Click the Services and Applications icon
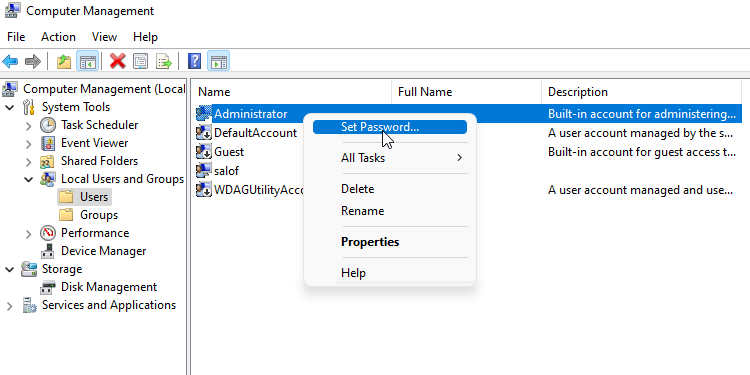750x375 pixels. point(29,305)
